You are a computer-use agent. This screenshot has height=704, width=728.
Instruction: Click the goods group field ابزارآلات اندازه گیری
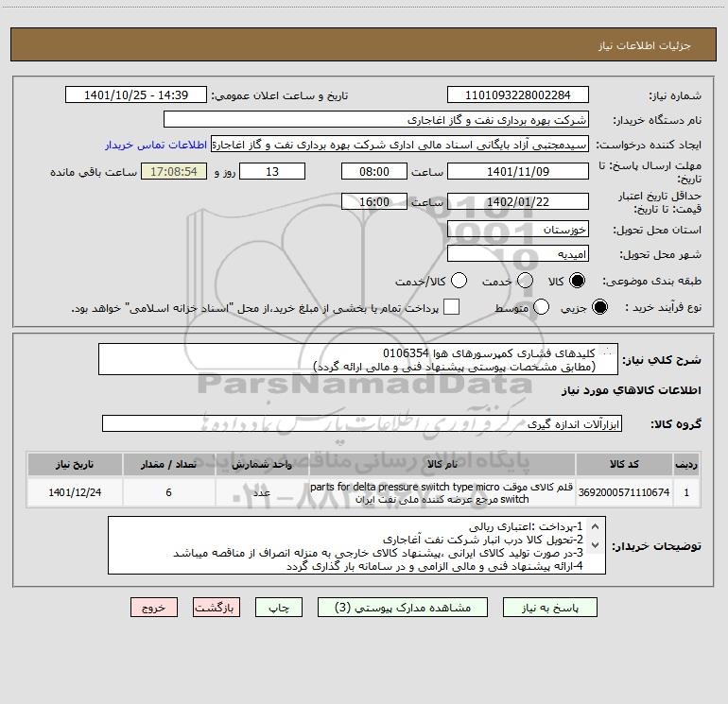pos(362,423)
